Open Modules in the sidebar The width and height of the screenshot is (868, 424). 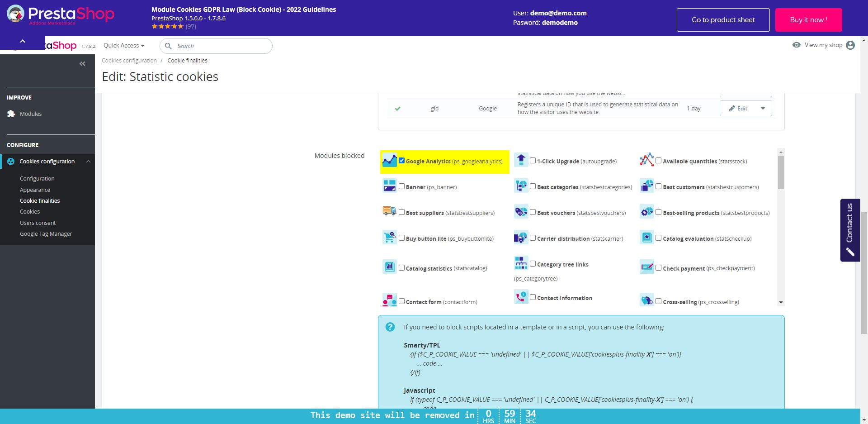click(31, 114)
